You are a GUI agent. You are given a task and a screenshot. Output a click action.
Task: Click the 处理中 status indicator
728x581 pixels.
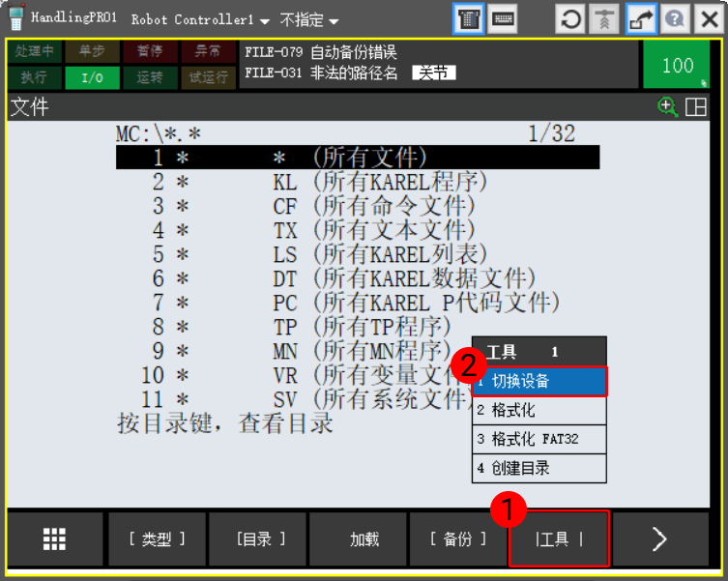pyautogui.click(x=35, y=51)
